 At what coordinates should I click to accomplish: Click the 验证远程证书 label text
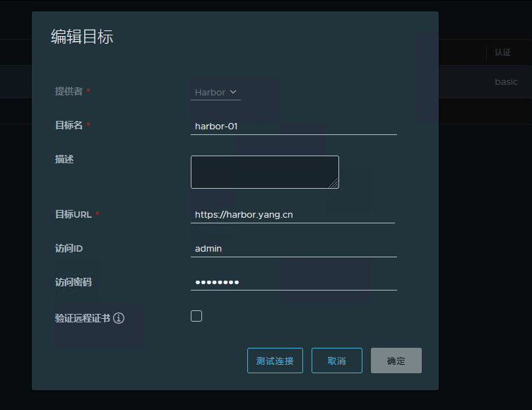point(82,319)
